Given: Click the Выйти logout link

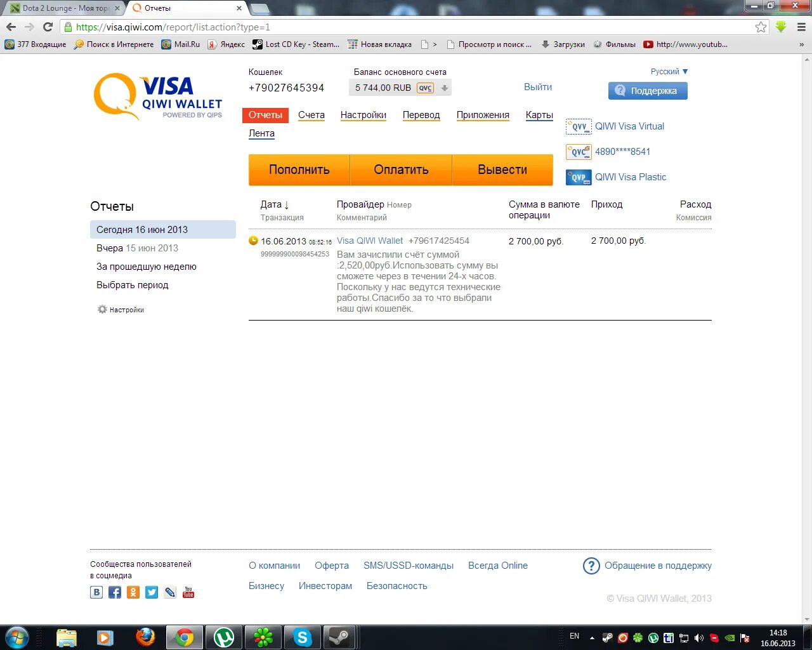Looking at the screenshot, I should pyautogui.click(x=538, y=87).
